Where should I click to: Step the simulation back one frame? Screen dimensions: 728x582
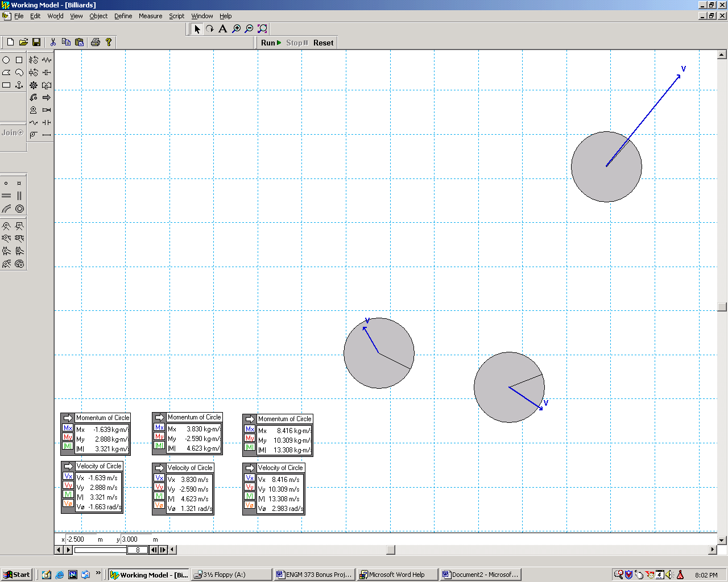pyautogui.click(x=154, y=550)
